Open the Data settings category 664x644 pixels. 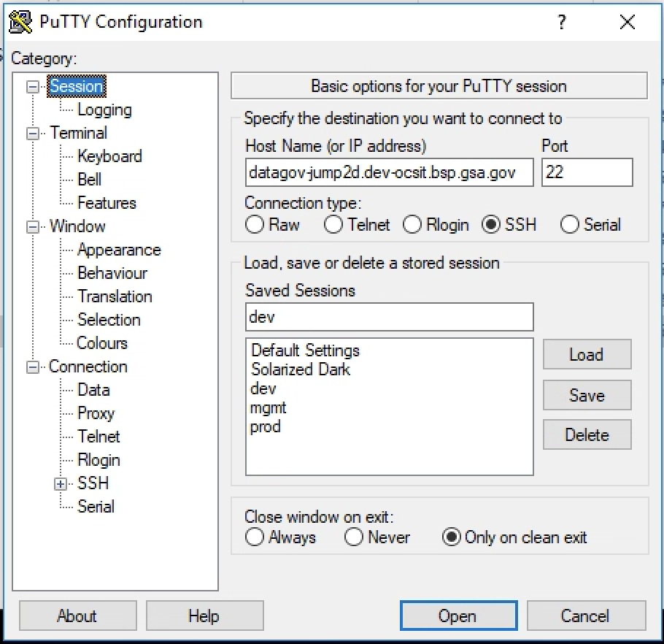point(93,390)
